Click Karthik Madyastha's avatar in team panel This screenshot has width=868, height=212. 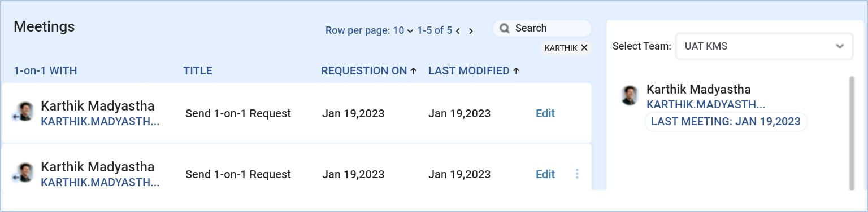coord(630,95)
